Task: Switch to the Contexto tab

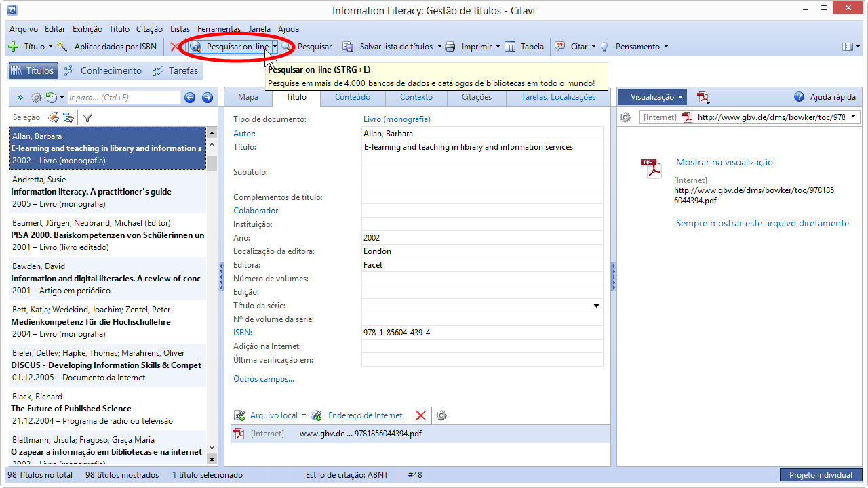Action: click(x=416, y=97)
